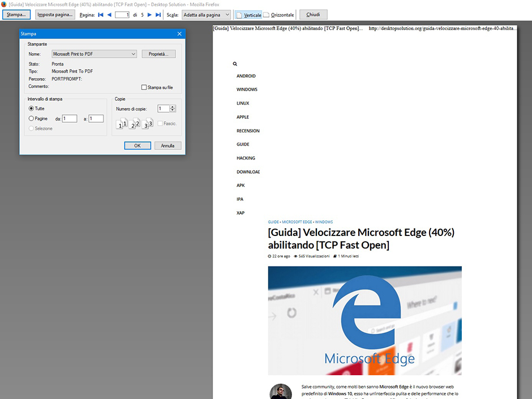Open printer Nome dropdown Microsoft Print to PDF
Image resolution: width=532 pixels, height=399 pixels.
click(94, 54)
